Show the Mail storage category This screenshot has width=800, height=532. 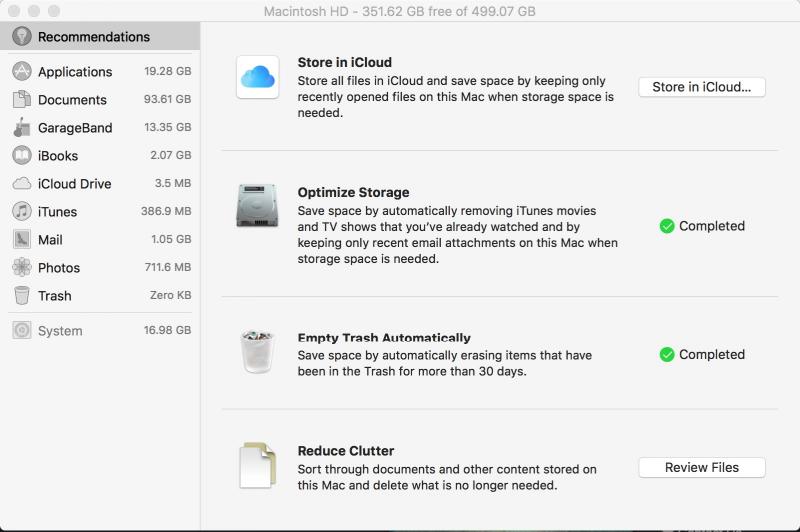pyautogui.click(x=100, y=239)
